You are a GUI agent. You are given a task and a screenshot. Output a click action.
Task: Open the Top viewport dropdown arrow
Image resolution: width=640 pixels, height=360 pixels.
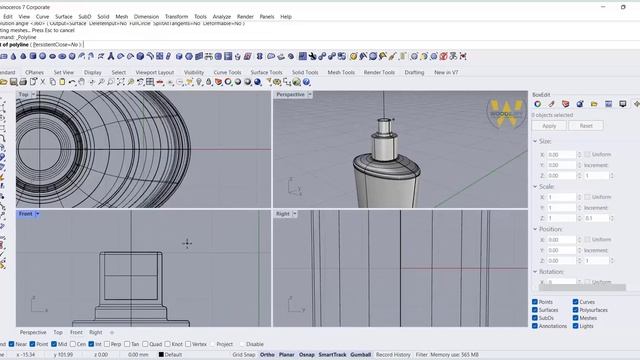click(x=33, y=94)
